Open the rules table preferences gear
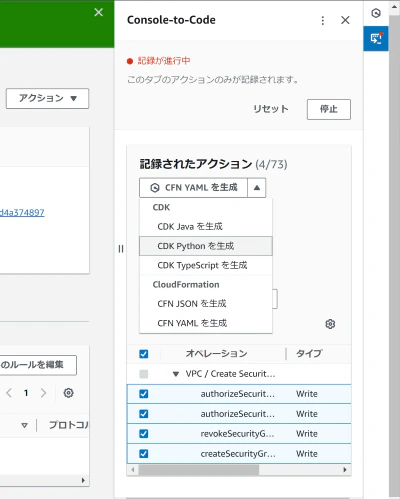The height and width of the screenshot is (499, 400). click(x=68, y=393)
